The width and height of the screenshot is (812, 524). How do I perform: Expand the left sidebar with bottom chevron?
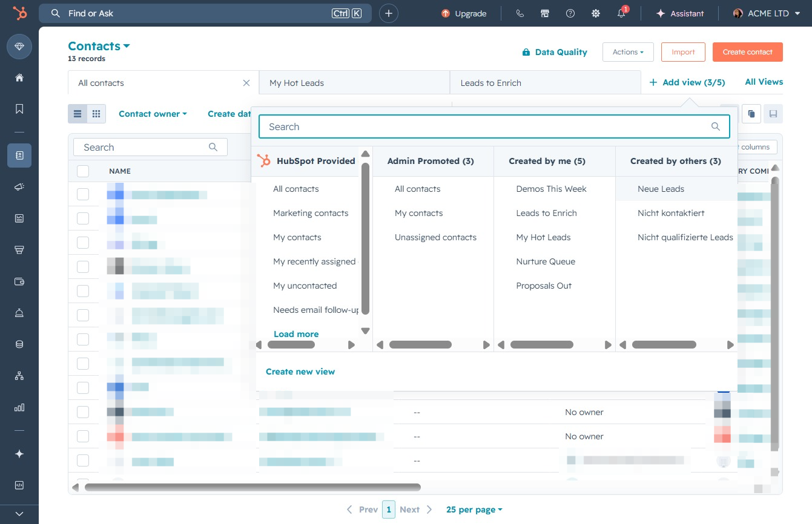(x=19, y=513)
